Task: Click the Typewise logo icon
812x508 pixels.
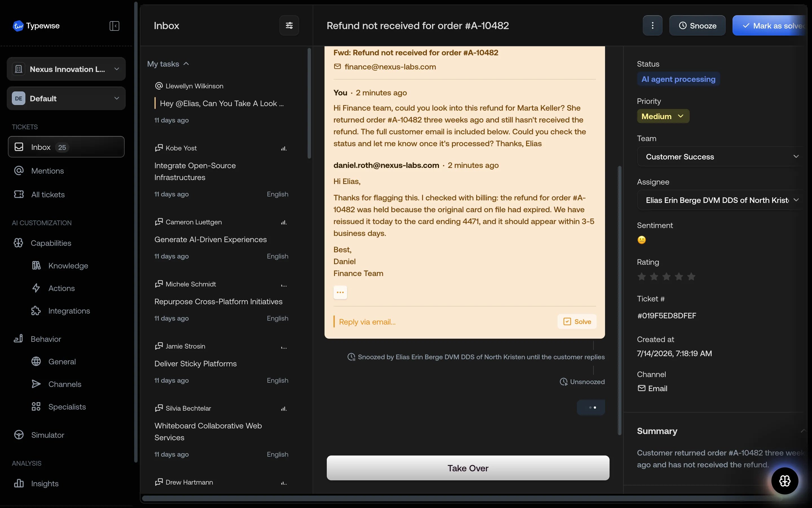Action: point(18,26)
